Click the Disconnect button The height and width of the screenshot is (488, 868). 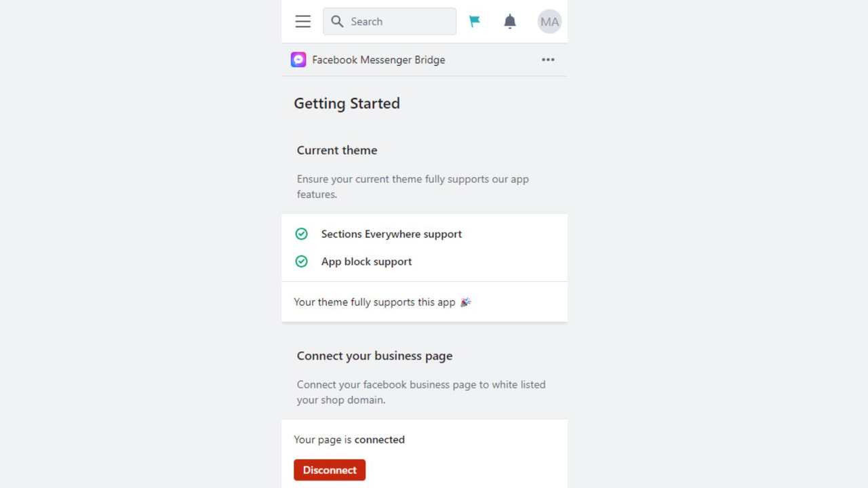tap(330, 470)
